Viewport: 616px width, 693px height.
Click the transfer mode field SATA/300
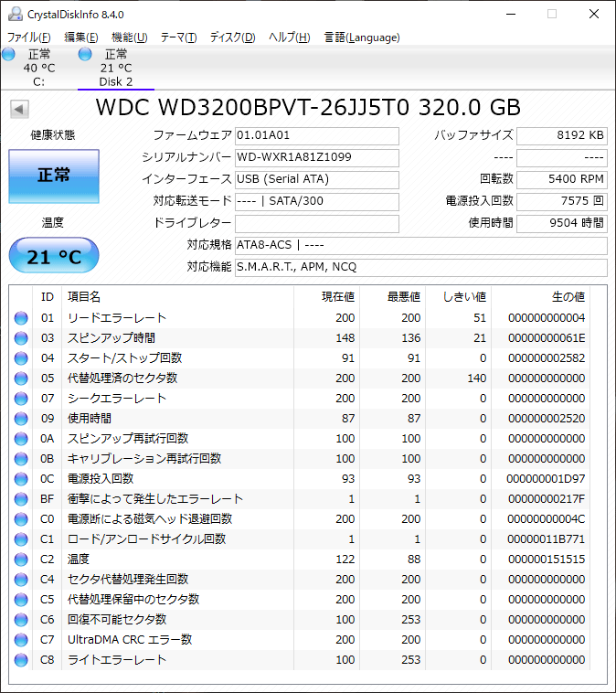317,201
